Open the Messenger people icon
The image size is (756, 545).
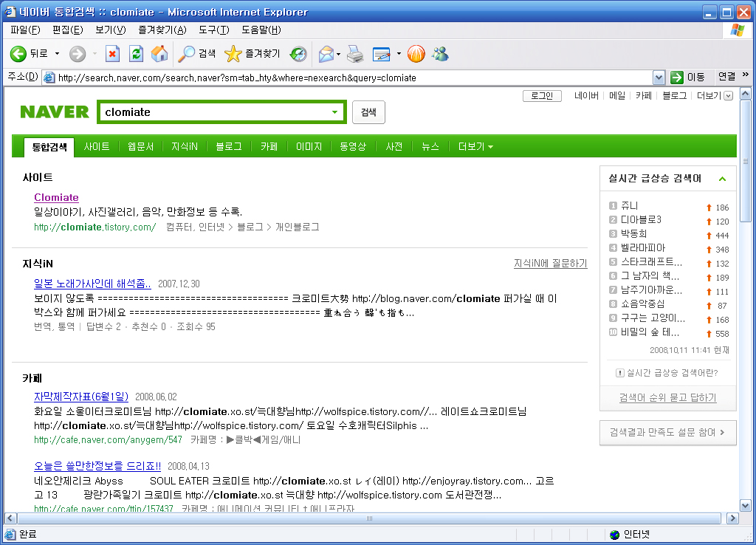[x=440, y=53]
